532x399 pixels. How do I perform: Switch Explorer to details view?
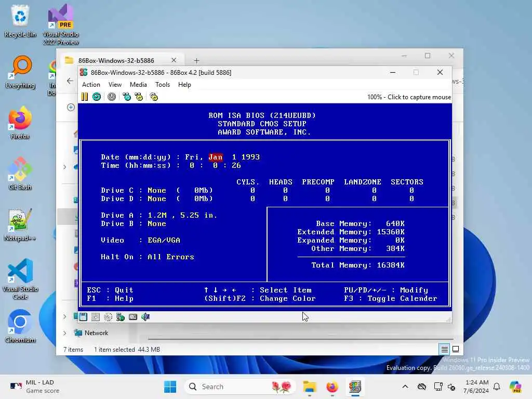445,349
